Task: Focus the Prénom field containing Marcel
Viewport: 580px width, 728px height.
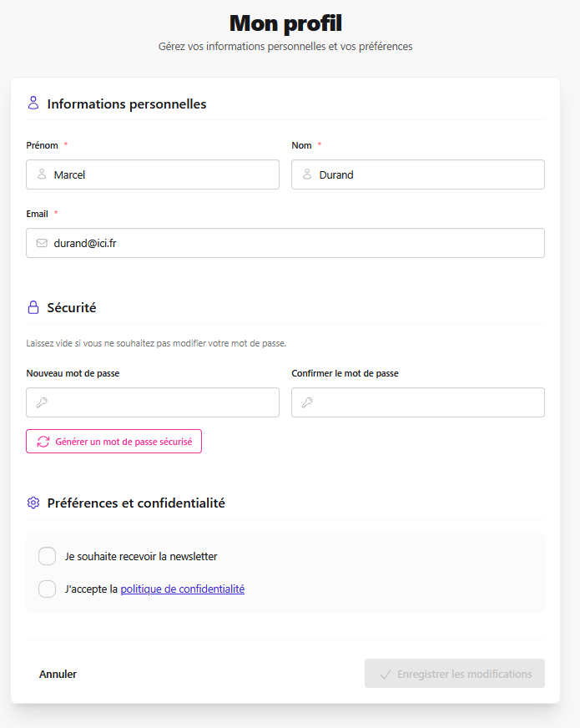Action: pos(153,174)
